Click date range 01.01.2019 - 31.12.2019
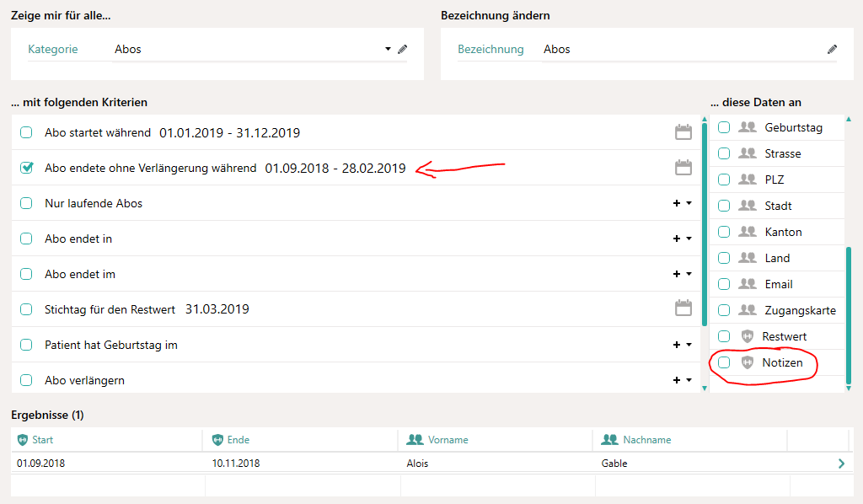 tap(229, 132)
